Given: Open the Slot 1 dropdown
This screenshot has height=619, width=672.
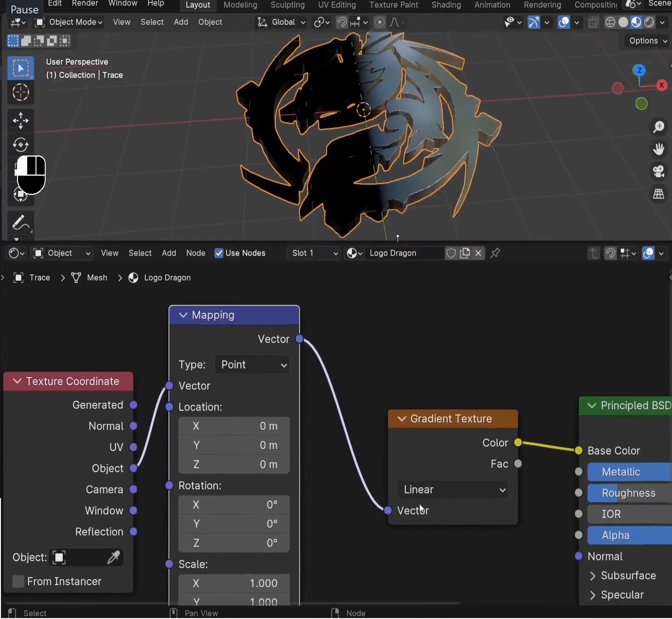Looking at the screenshot, I should click(313, 253).
